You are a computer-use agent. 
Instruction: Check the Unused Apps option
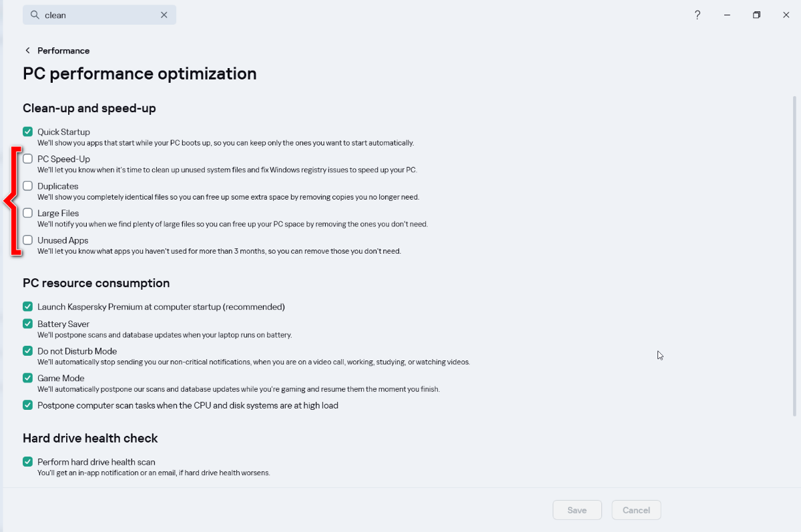(28, 240)
